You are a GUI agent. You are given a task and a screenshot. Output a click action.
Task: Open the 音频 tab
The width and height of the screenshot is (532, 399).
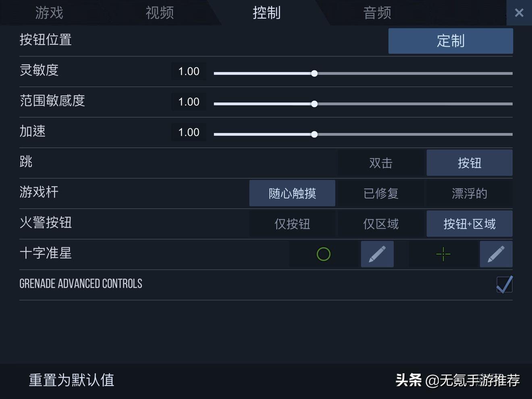coord(377,13)
